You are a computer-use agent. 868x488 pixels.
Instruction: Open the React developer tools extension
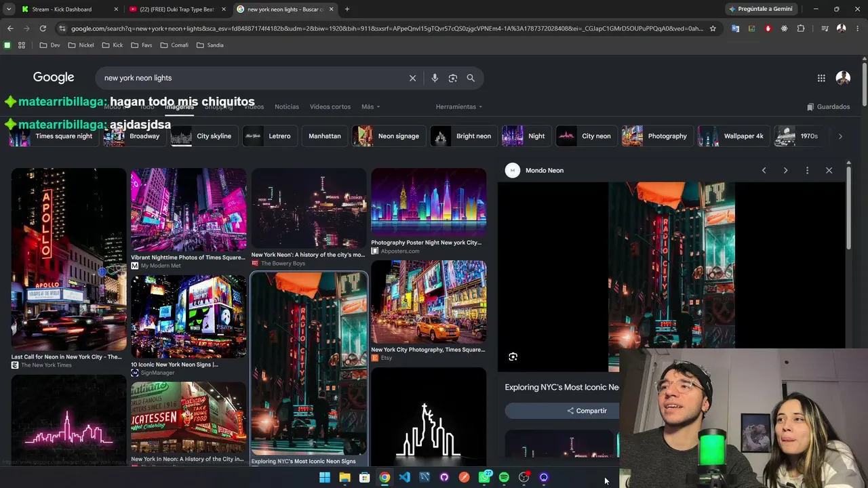click(785, 28)
